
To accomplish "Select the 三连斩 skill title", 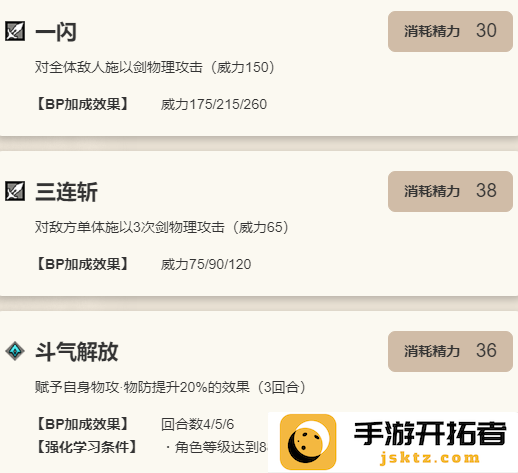I will (x=66, y=192).
